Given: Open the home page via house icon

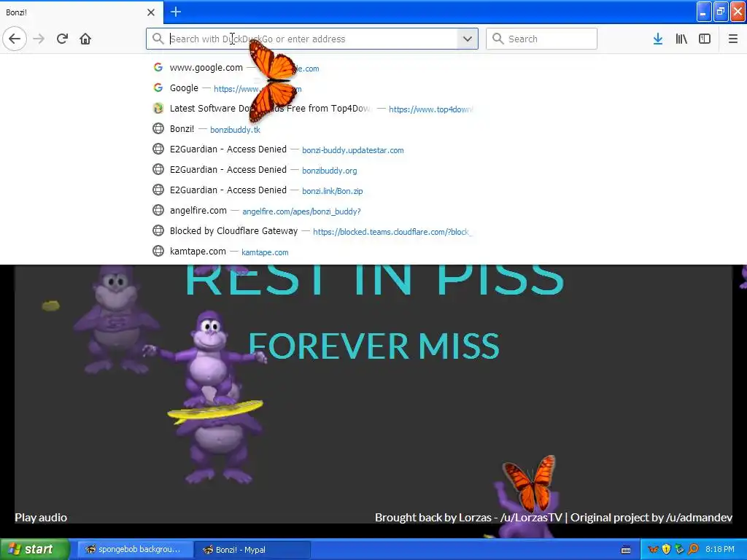Looking at the screenshot, I should pyautogui.click(x=85, y=39).
